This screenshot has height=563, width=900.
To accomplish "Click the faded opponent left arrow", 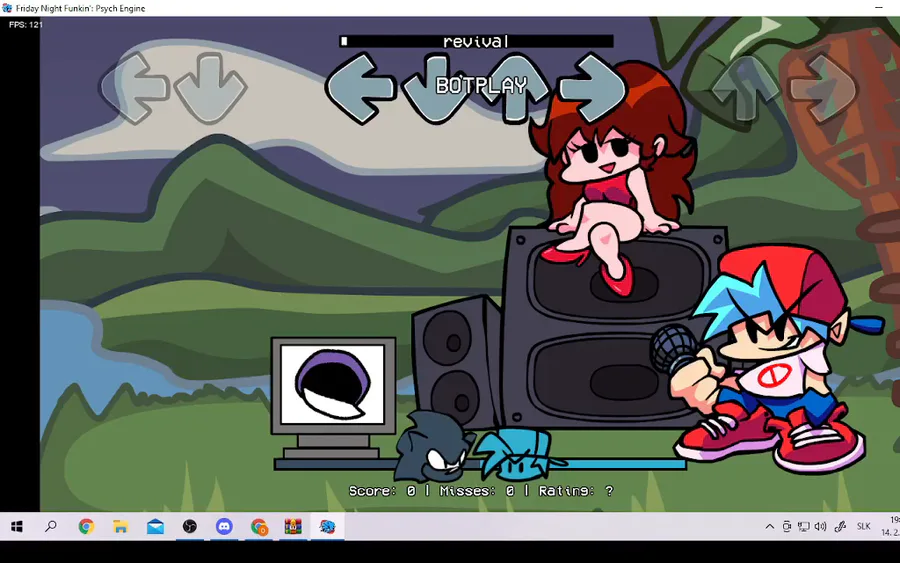I will [134, 88].
